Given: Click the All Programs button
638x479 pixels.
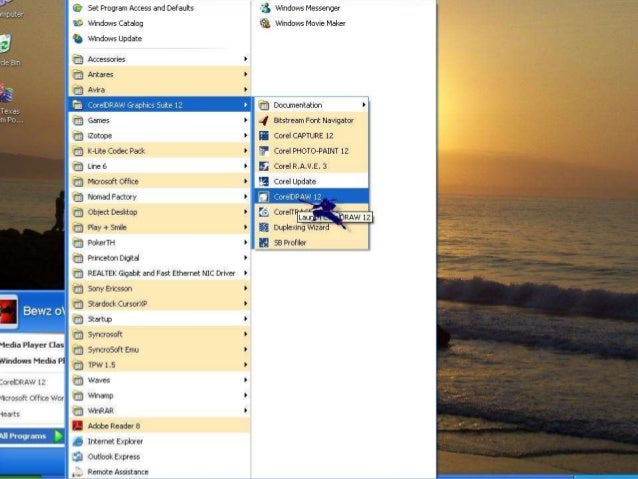Looking at the screenshot, I should click(32, 436).
